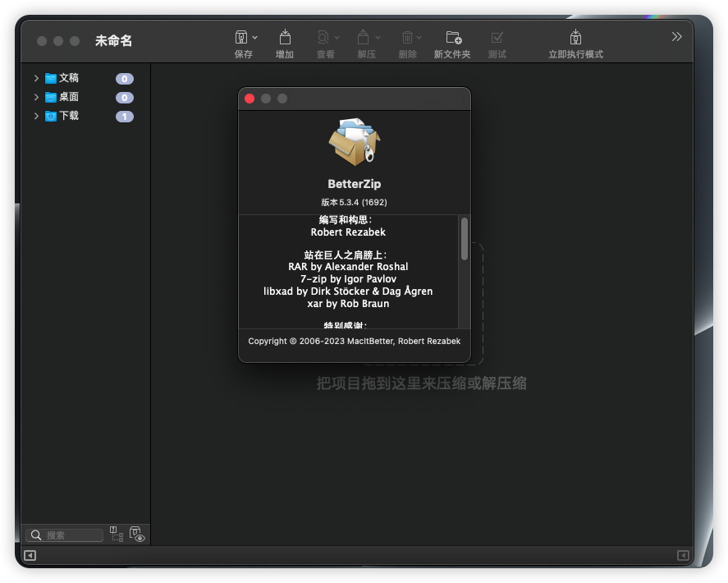Click the About dialog credits scrollbar
This screenshot has width=728, height=583.
[x=465, y=239]
